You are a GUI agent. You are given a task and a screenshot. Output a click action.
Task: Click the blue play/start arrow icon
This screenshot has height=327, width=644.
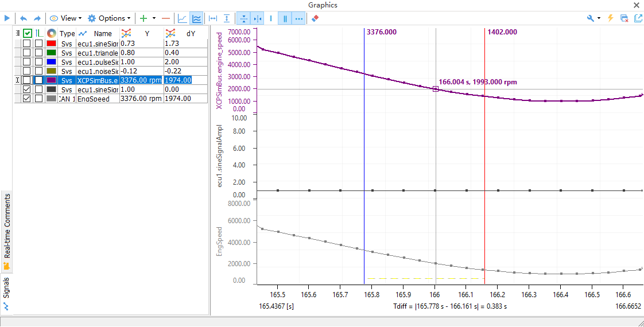point(7,18)
